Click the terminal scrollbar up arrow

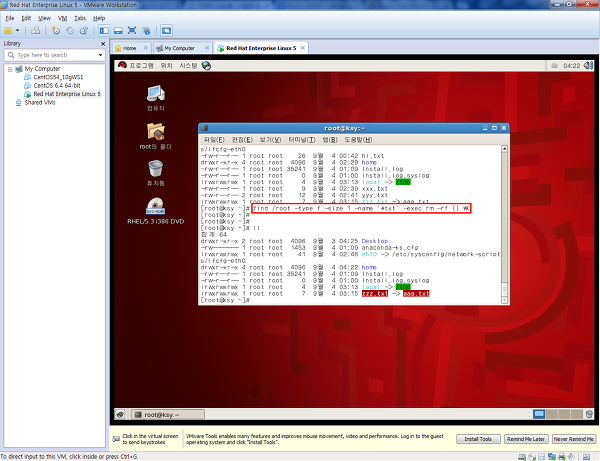pos(504,149)
